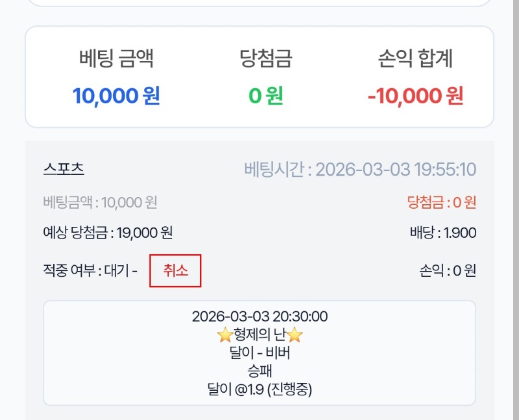This screenshot has height=420, width=519.
Task: Click the 적중 여부 : 대기 status text
Action: tap(90, 270)
